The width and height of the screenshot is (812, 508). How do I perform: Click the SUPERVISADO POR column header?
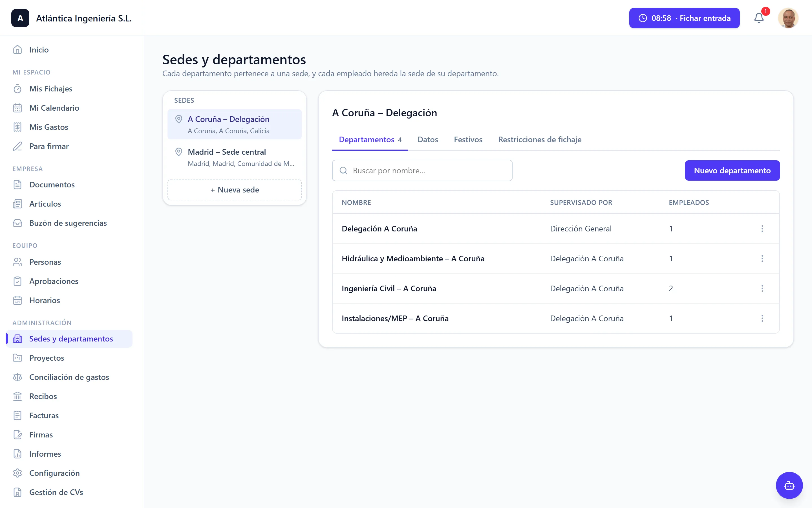(x=581, y=202)
